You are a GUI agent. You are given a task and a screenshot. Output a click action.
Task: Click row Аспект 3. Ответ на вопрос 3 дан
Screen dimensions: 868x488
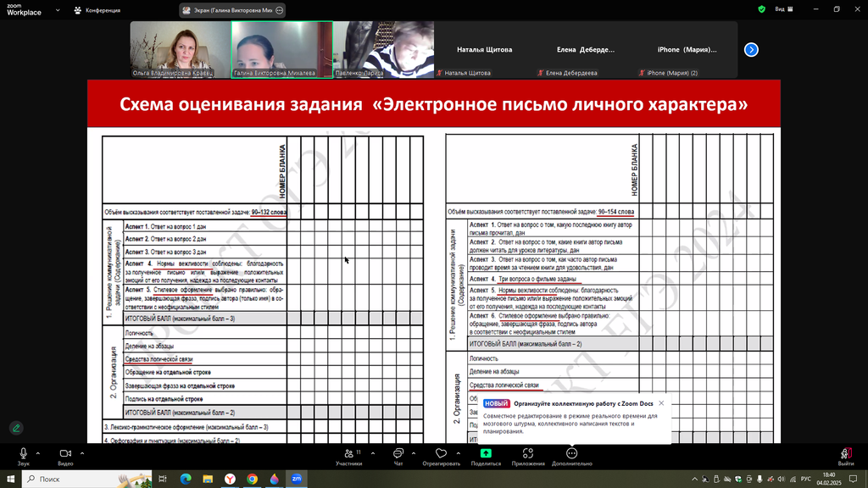[205, 252]
